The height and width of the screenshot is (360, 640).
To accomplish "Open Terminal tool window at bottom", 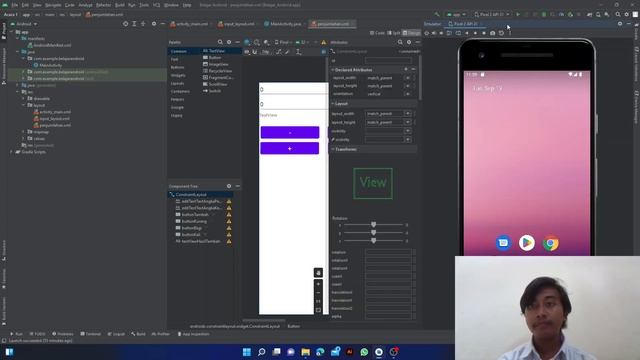I will (91, 334).
